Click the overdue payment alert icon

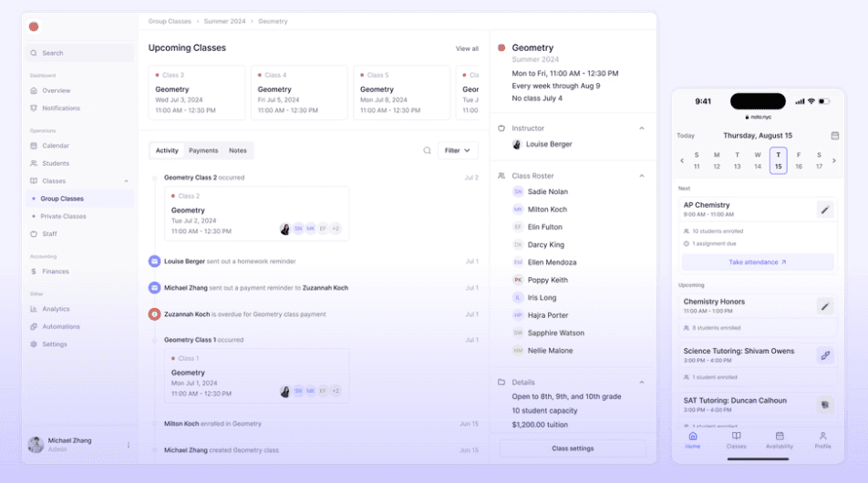[154, 314]
